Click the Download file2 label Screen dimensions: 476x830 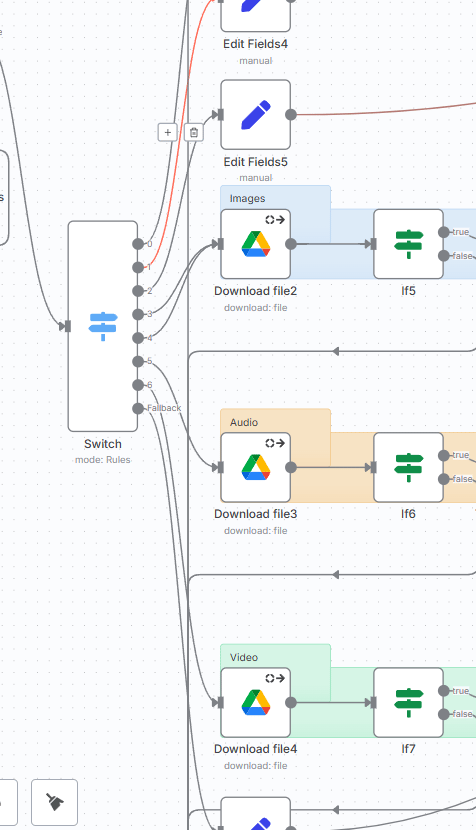tap(256, 291)
